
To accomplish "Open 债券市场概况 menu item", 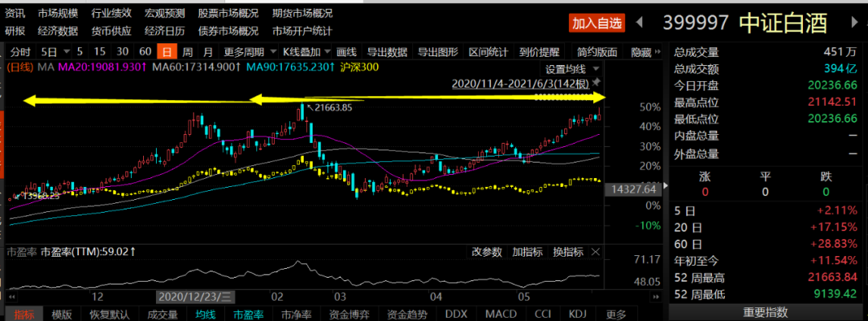I will click(x=227, y=31).
